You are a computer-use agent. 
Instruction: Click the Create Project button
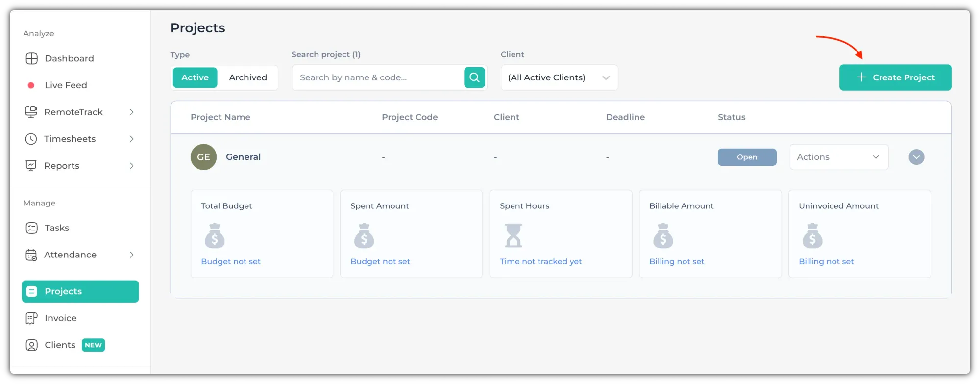(895, 77)
